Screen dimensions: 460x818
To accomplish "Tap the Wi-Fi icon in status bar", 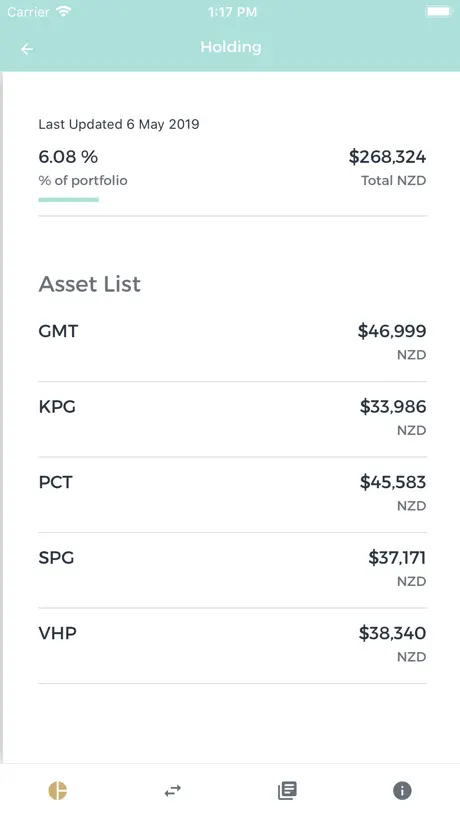I will click(64, 11).
